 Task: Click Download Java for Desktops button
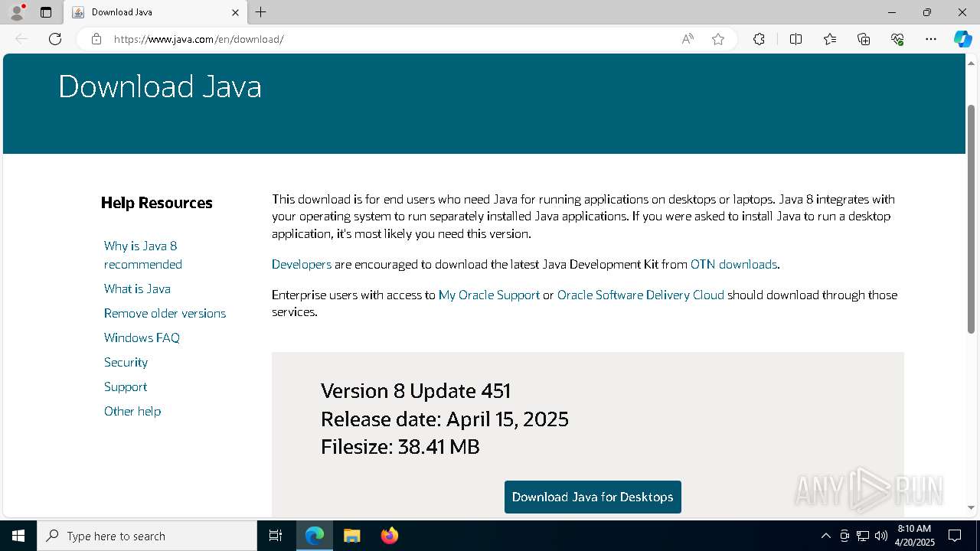(x=593, y=497)
